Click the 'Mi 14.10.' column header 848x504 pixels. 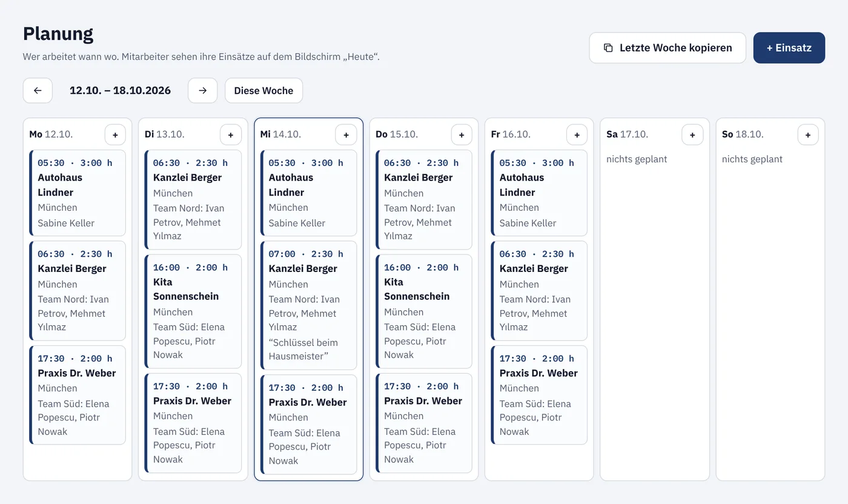[280, 134]
